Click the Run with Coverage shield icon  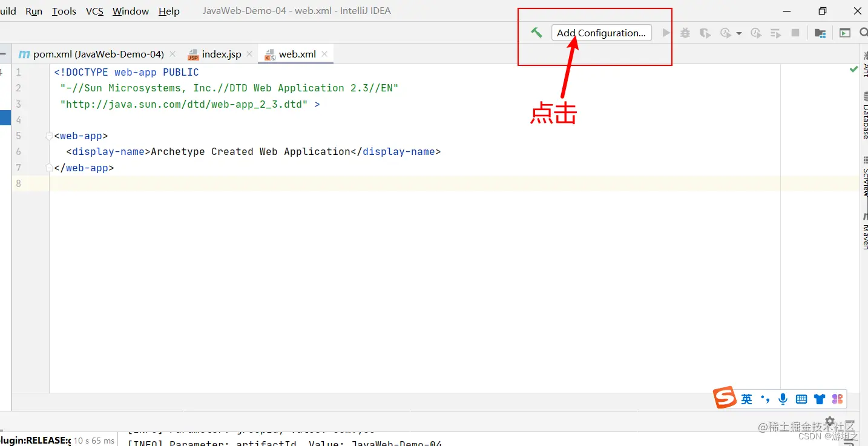pos(705,33)
